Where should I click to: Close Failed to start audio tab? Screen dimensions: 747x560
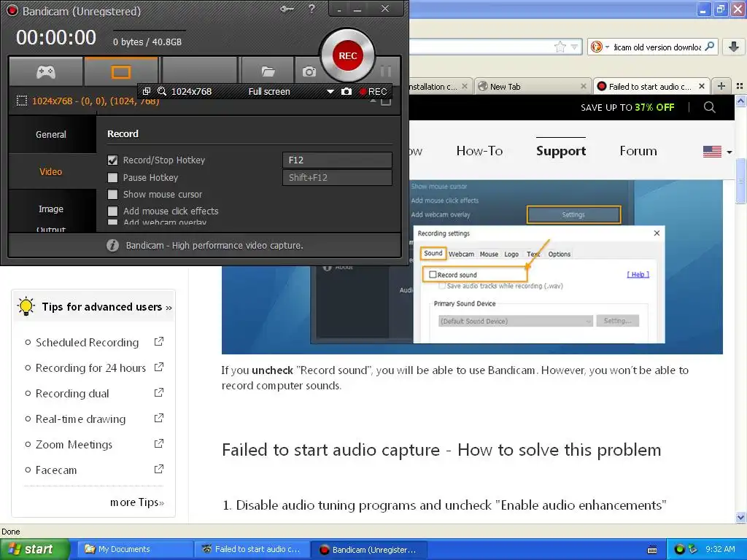pyautogui.click(x=701, y=86)
